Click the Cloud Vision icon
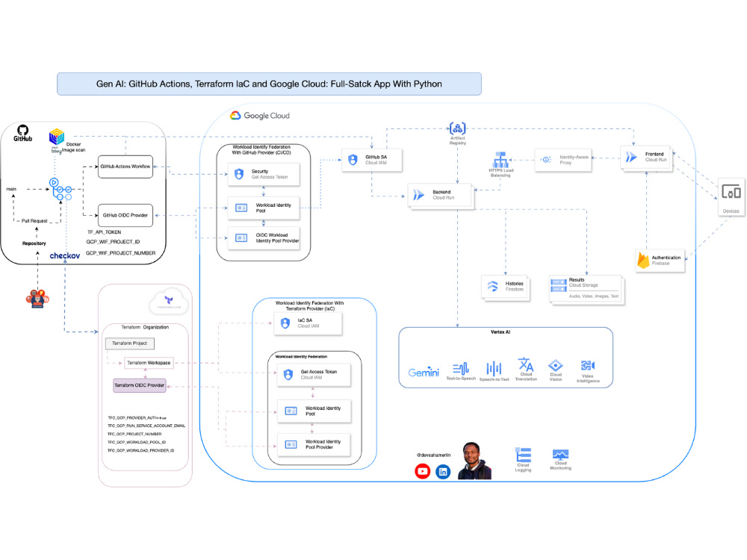 tap(556, 366)
